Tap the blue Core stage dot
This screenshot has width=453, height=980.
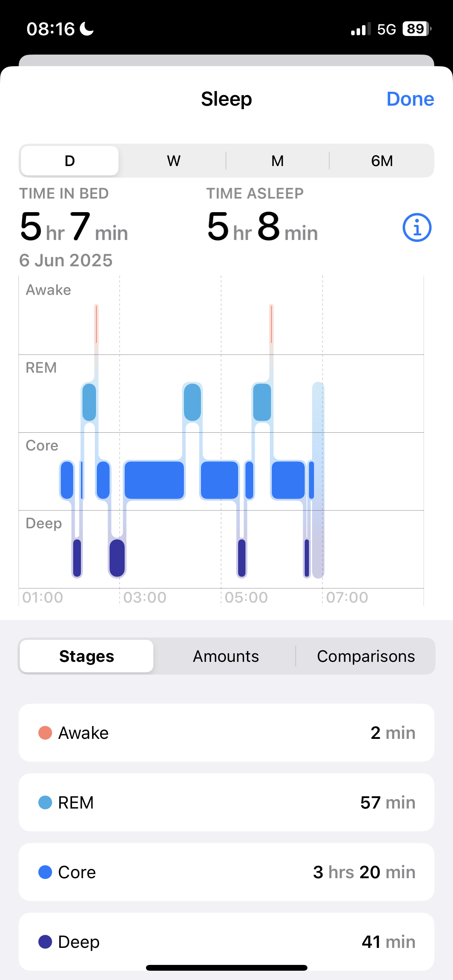click(x=45, y=872)
